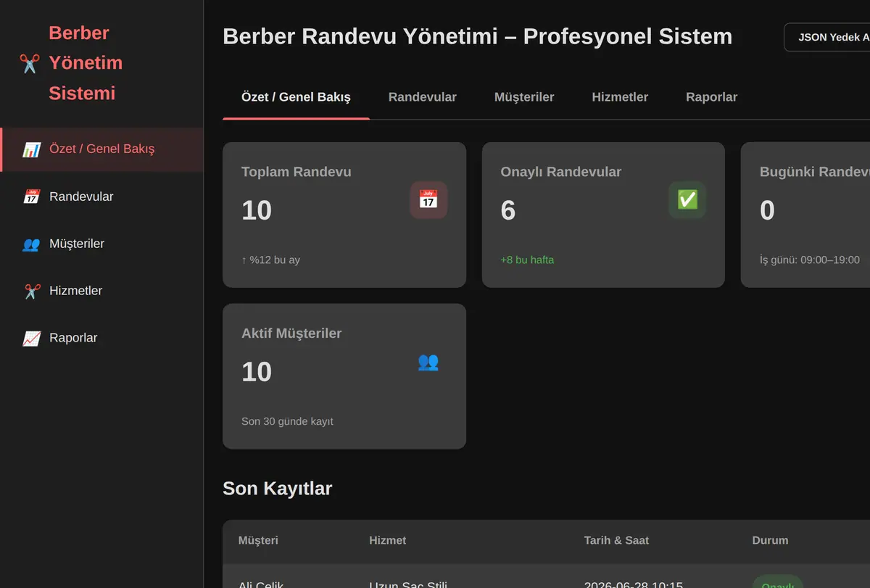Click the chart icon next to Özet / Genel Bakış
This screenshot has height=588, width=870.
(x=31, y=149)
